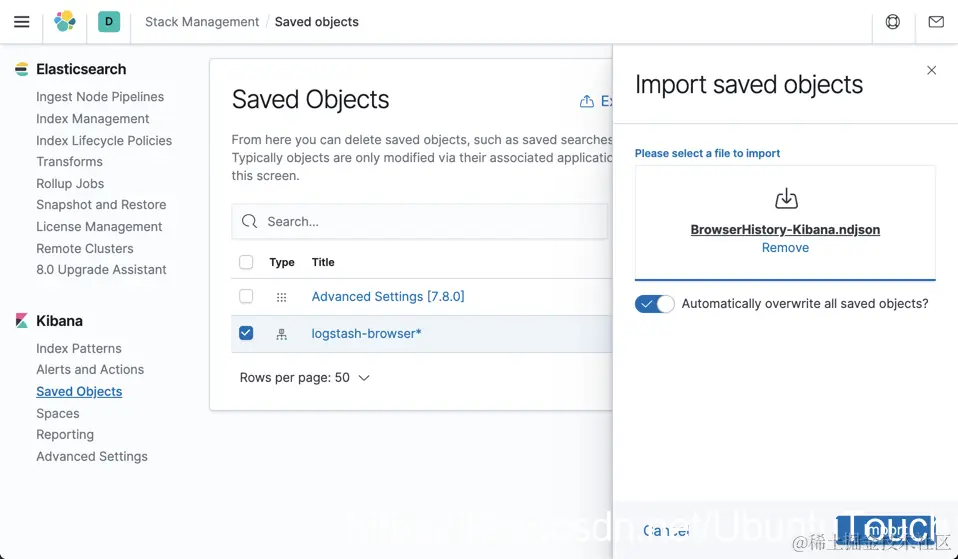Toggle Automatically overwrite all saved objects switch
The height and width of the screenshot is (559, 958).
[654, 304]
